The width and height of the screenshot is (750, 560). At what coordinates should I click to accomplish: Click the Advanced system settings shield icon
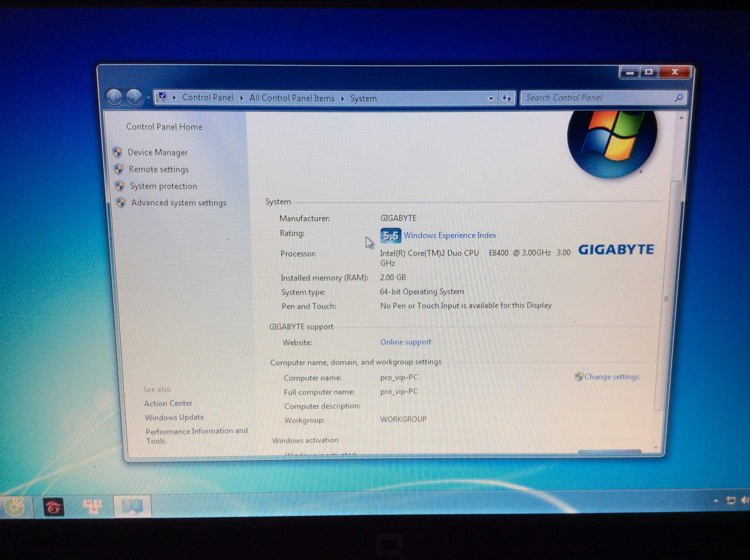(x=121, y=203)
